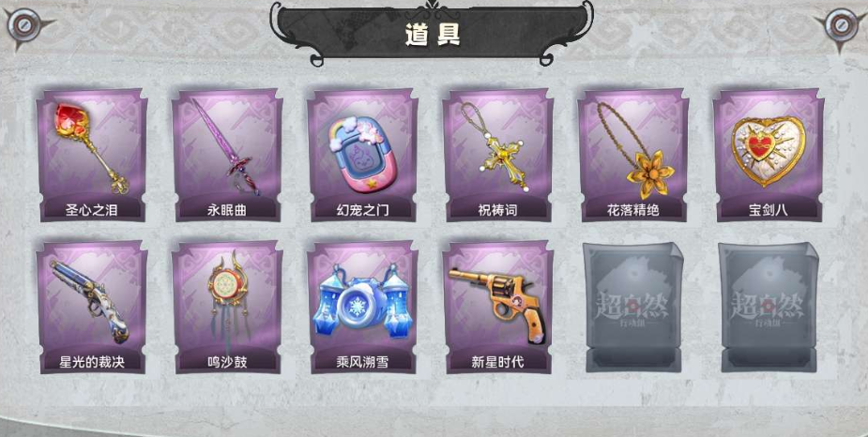Choose the 星光的裁决 blue flintlock pistol
868x437 pixels.
92,307
